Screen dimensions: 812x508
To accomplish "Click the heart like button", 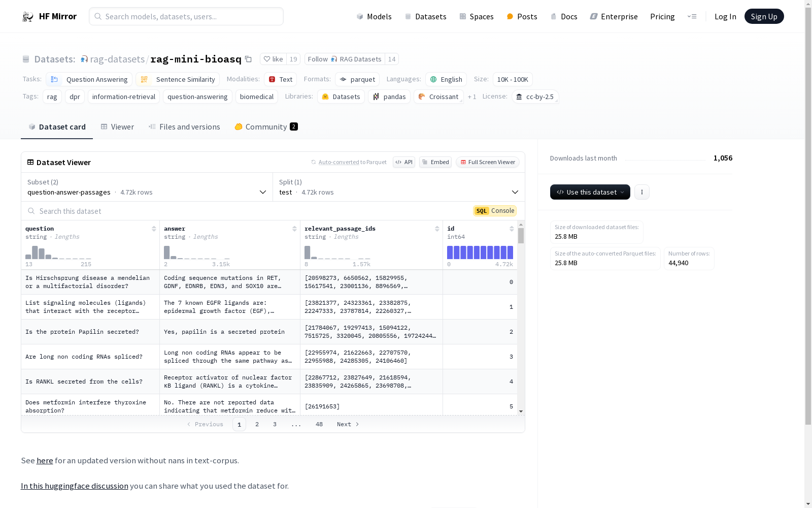I will click(x=274, y=59).
